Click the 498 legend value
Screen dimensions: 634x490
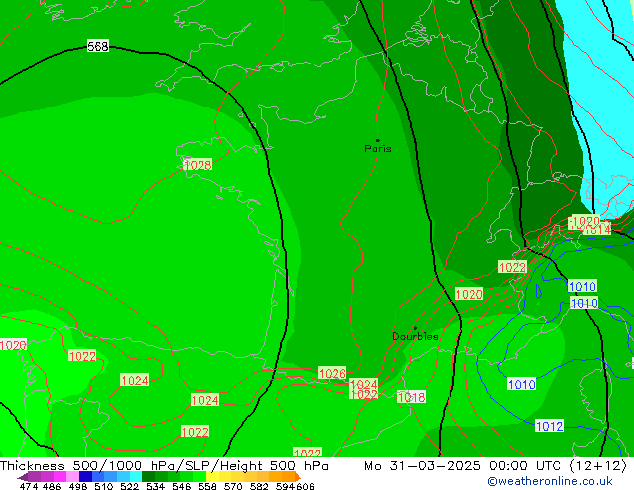click(x=78, y=486)
